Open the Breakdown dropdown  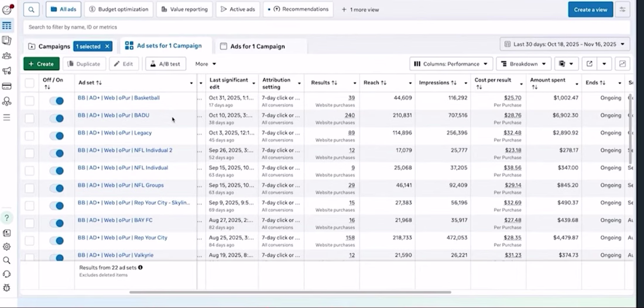pyautogui.click(x=523, y=64)
